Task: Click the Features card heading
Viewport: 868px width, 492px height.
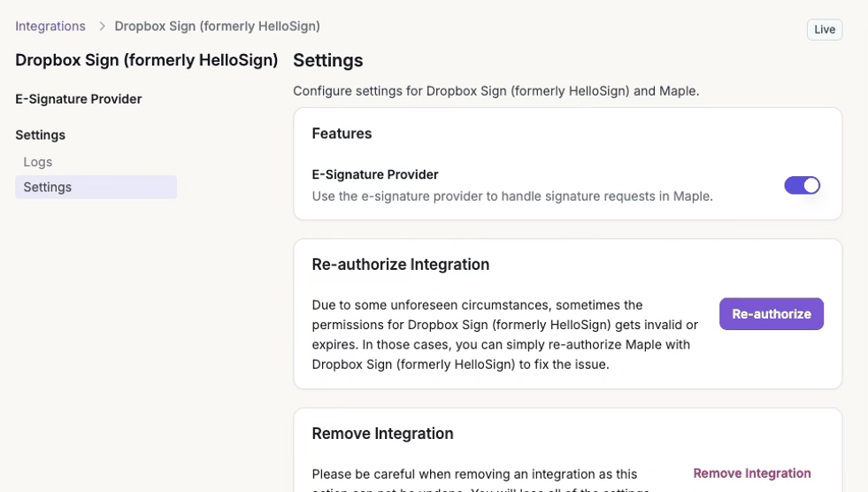Action: pyautogui.click(x=342, y=134)
